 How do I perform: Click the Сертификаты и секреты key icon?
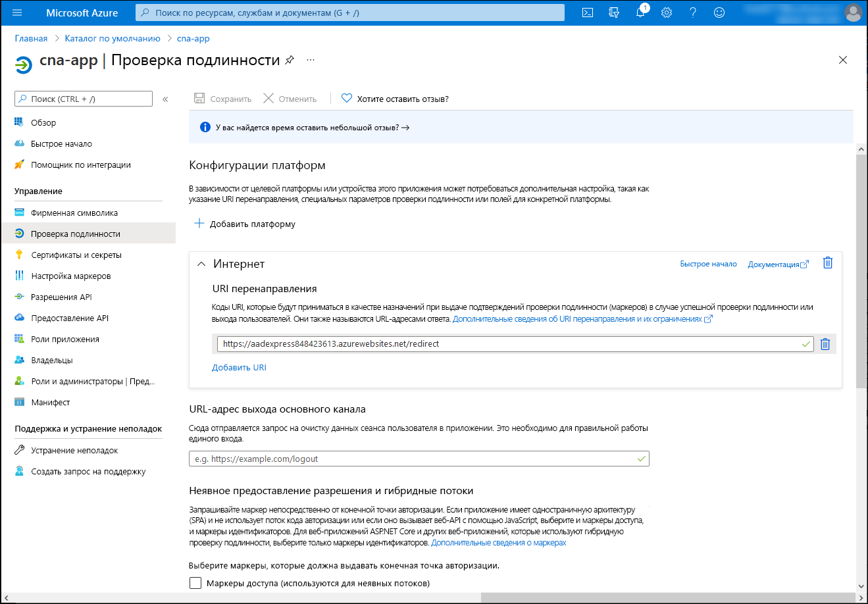pos(19,255)
